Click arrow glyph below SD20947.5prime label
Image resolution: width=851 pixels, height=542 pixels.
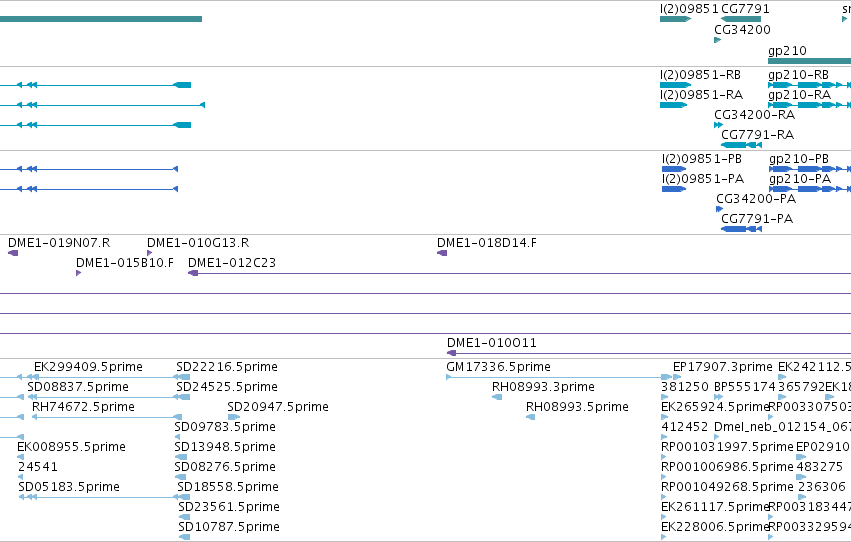coord(233,417)
